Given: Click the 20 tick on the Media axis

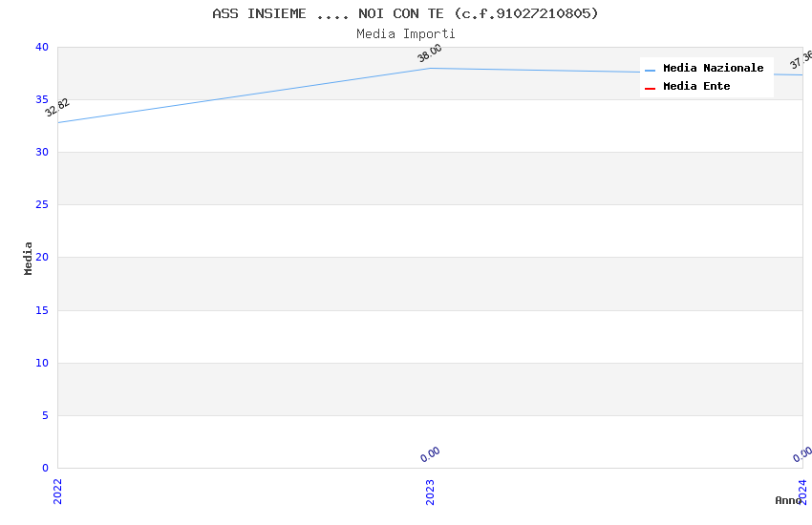Looking at the screenshot, I should [x=41, y=258].
